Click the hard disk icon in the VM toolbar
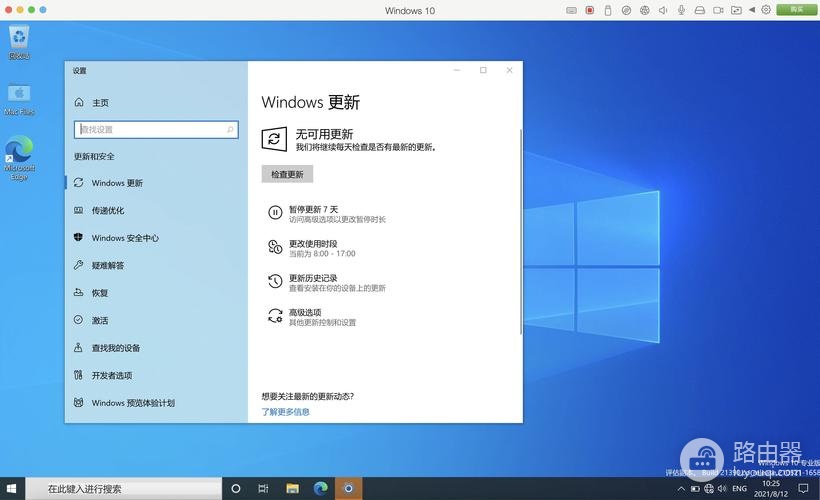Screen dimensions: 820x500 (700, 10)
